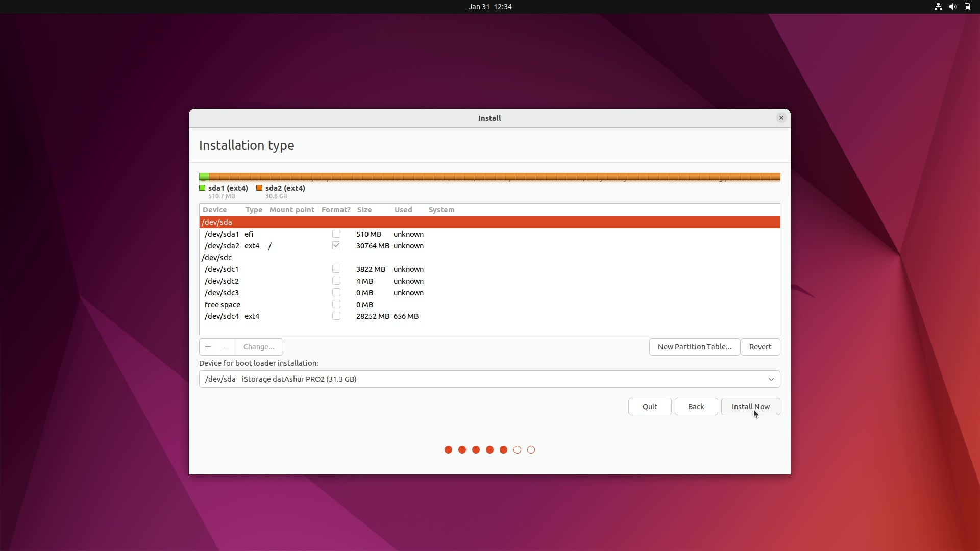Image resolution: width=980 pixels, height=551 pixels.
Task: Click the minus remove partition icon
Action: point(226,347)
